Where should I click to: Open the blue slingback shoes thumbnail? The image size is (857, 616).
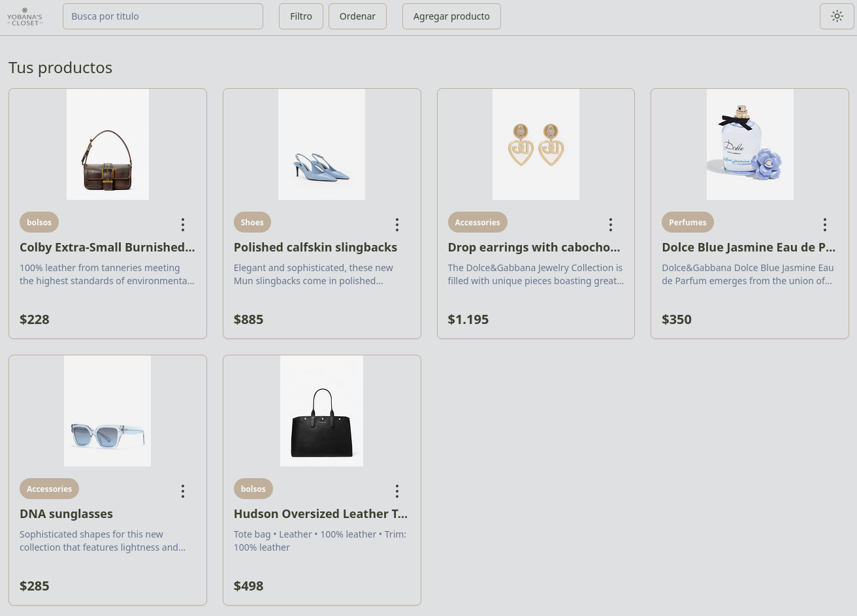coord(321,144)
